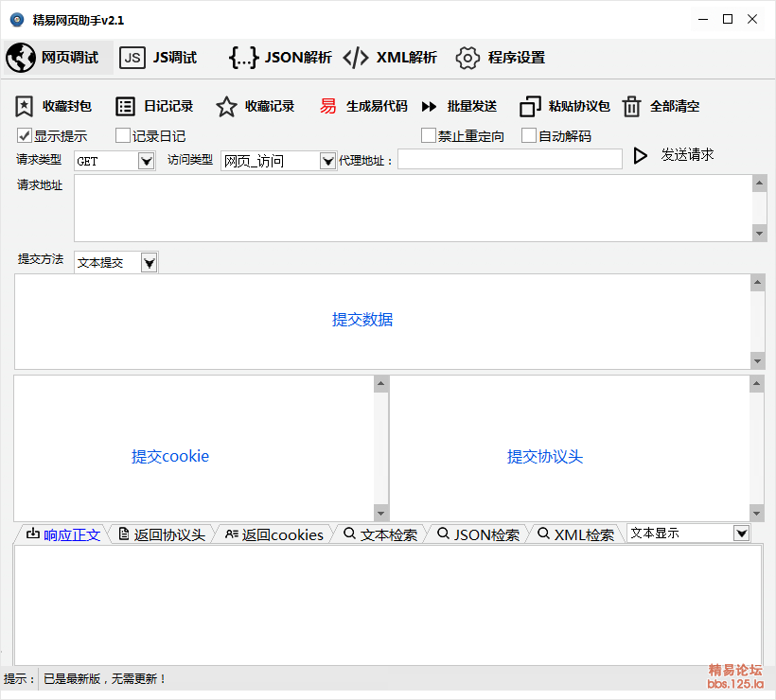Screen dimensions: 776x700
Task: Open the 提交方法 文本提交 dropdown
Action: click(149, 262)
